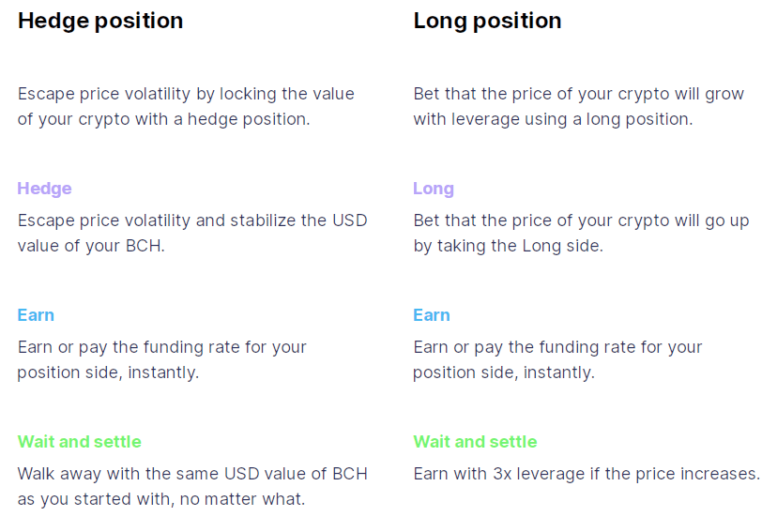The width and height of the screenshot is (762, 532).
Task: Click the blue Earn label under Hedge position
Action: coord(36,315)
